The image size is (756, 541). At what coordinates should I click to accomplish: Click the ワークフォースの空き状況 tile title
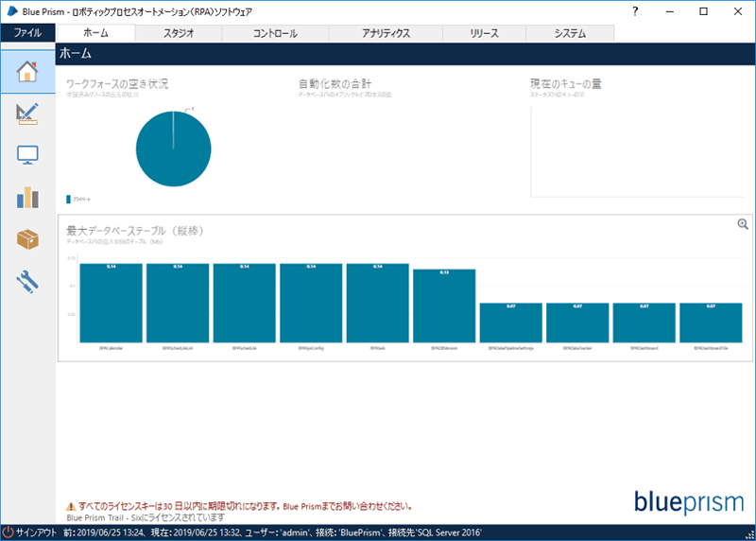pos(117,84)
